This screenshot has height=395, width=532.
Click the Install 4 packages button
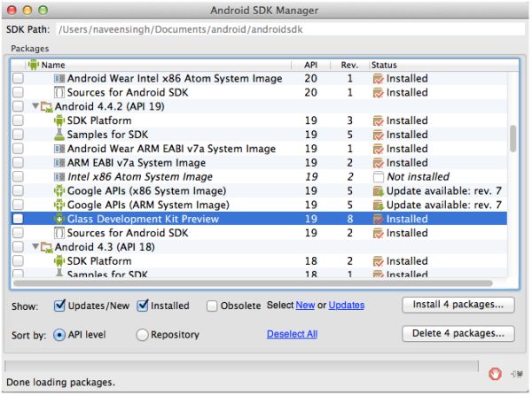(x=458, y=306)
